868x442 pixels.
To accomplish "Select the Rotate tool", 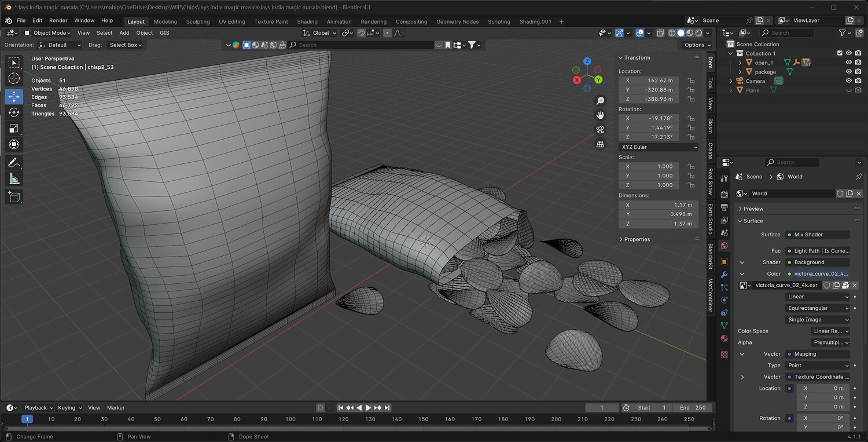I will pos(14,112).
